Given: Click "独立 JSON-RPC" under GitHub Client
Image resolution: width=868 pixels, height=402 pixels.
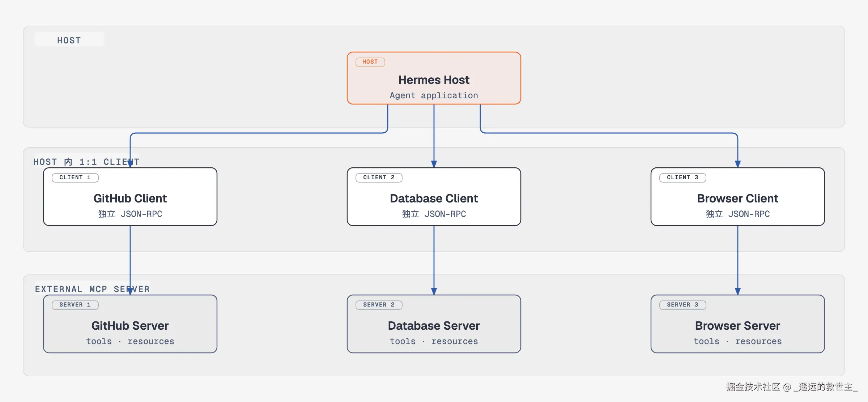Looking at the screenshot, I should click(130, 214).
